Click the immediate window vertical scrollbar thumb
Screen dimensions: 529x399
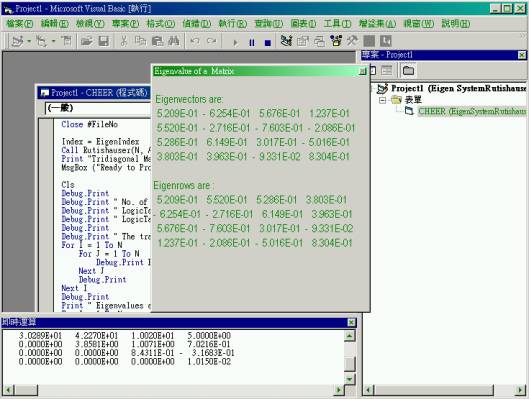pos(350,364)
